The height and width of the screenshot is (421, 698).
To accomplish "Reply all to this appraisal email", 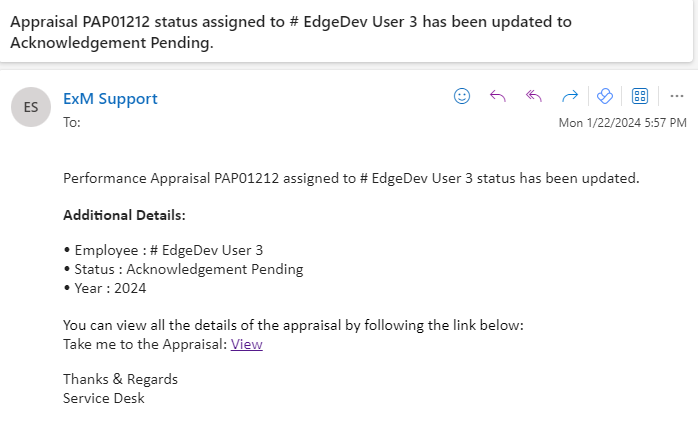I will [534, 96].
